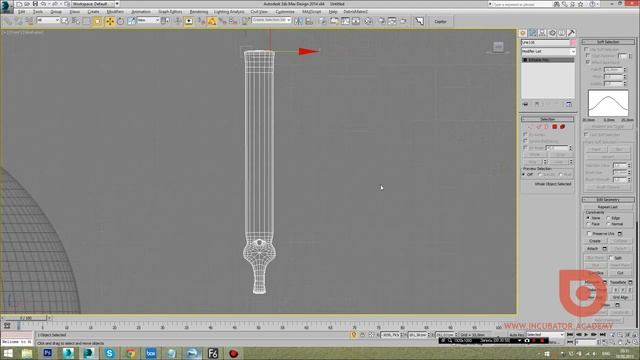The height and width of the screenshot is (360, 640).
Task: Open the reference coordinate system dropdown
Action: pyautogui.click(x=148, y=20)
